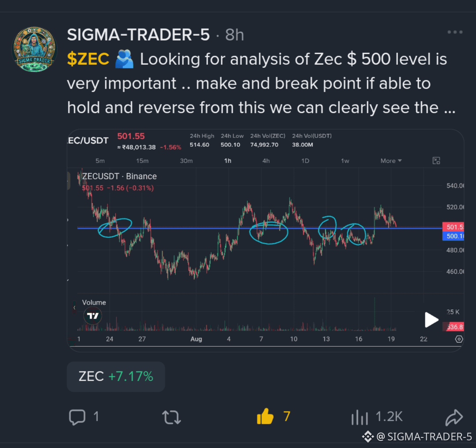Viewport: 476px width, 448px height.
Task: Share the post with the arrow icon
Action: (454, 417)
